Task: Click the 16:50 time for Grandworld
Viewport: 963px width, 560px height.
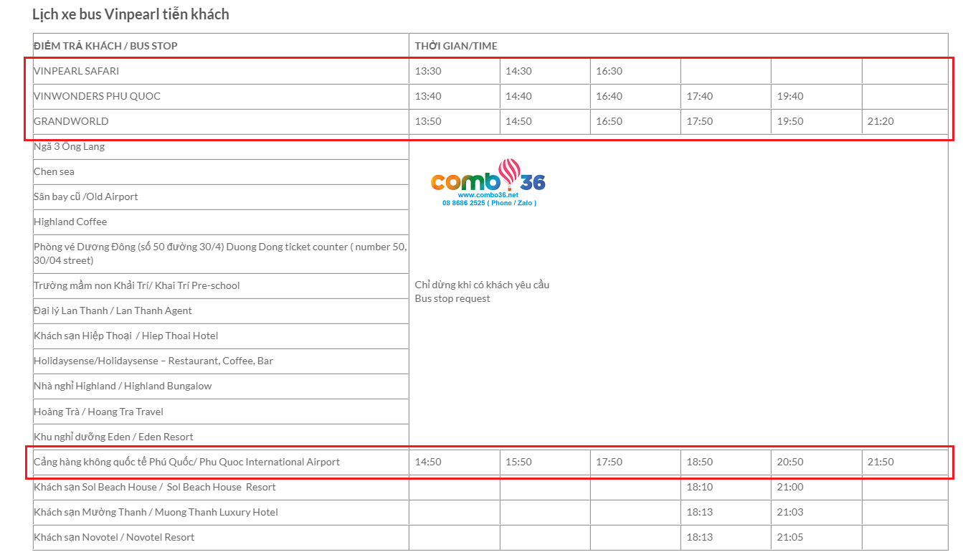Action: [609, 121]
